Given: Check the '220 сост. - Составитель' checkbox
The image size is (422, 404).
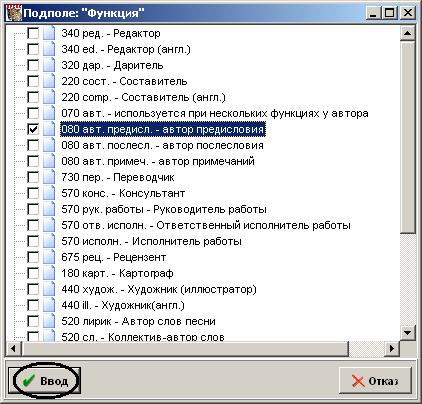Looking at the screenshot, I should click(33, 81).
